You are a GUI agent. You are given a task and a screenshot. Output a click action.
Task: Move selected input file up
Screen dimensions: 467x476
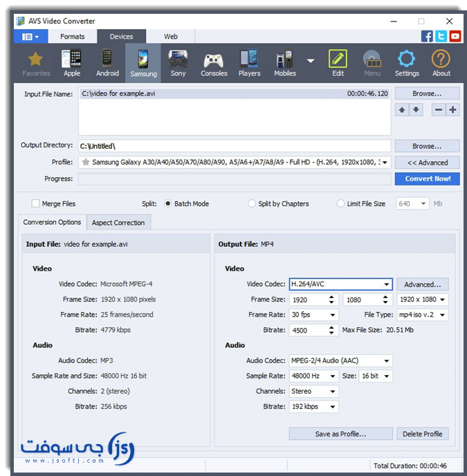[x=402, y=110]
